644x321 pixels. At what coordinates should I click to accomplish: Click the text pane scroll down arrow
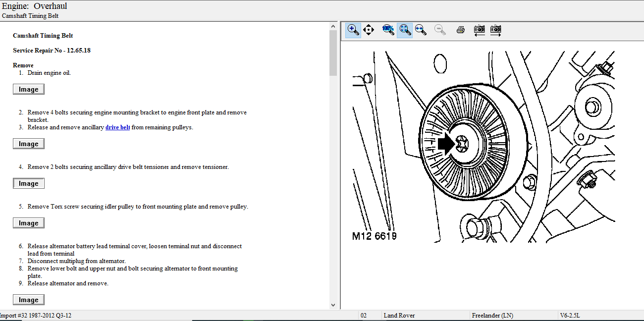click(333, 305)
